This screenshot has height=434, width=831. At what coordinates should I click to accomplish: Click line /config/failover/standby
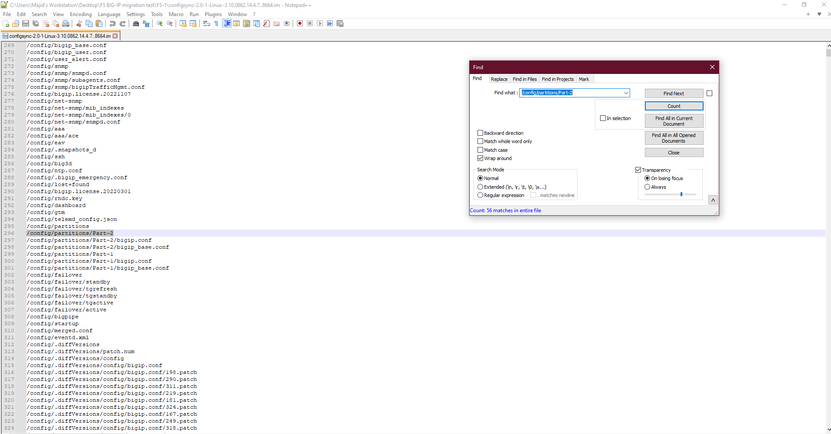[68, 282]
